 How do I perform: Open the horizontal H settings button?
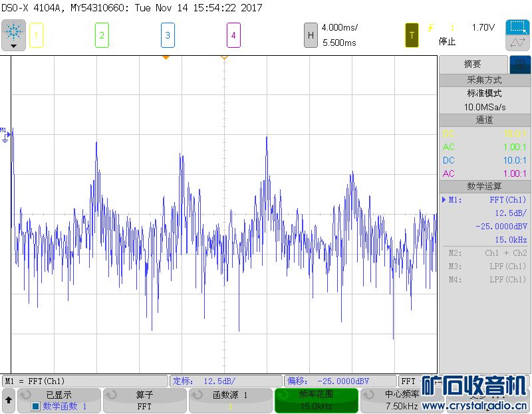pos(311,35)
